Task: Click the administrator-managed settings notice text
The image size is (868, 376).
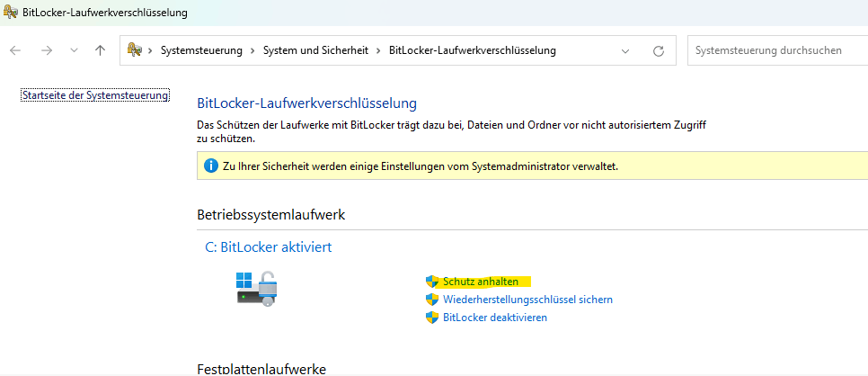Action: click(421, 166)
